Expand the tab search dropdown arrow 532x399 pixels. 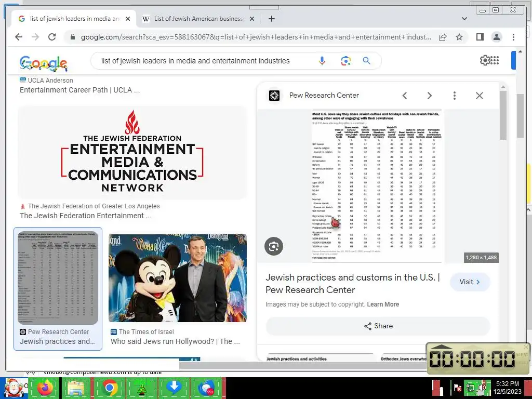[464, 19]
